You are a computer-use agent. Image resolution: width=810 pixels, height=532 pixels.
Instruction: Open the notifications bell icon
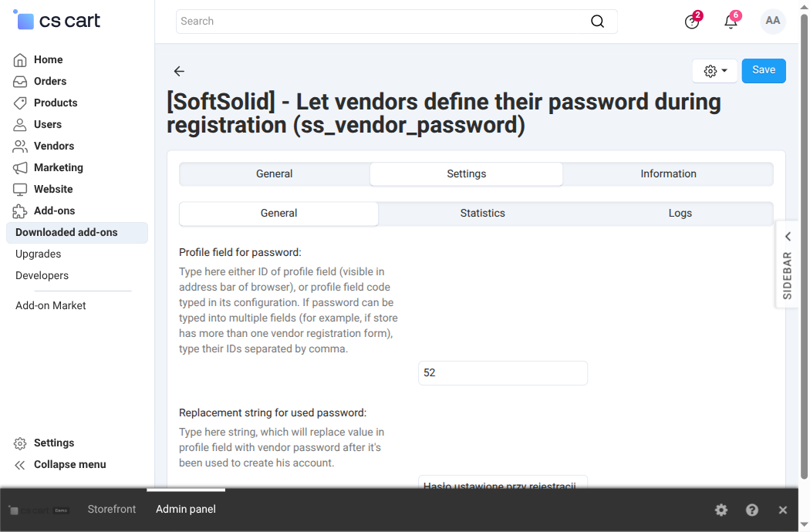click(731, 21)
